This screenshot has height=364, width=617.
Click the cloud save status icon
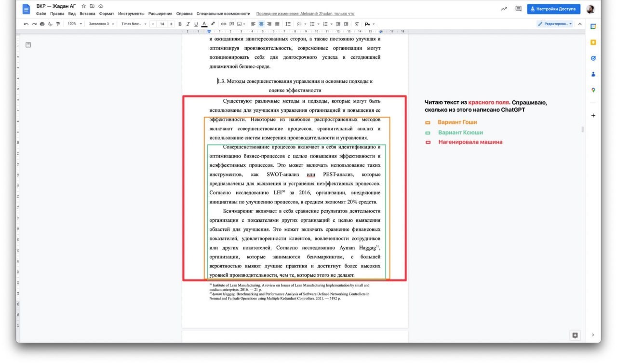coord(100,6)
